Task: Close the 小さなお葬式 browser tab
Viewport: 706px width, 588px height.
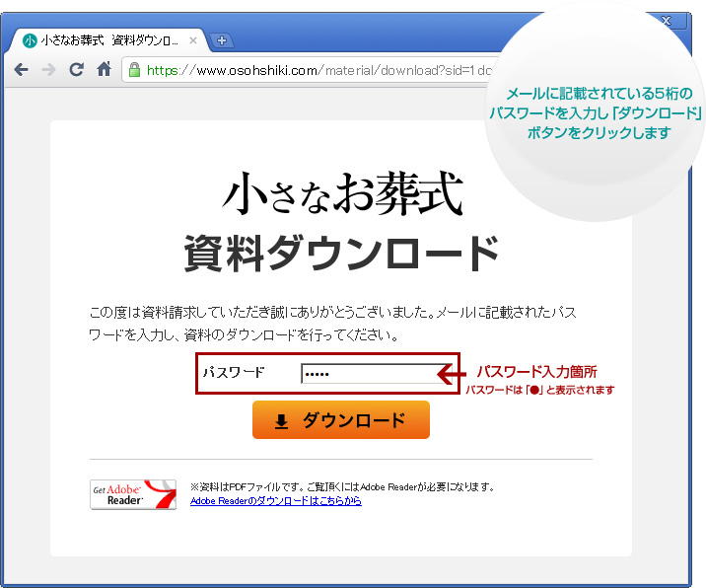Action: tap(193, 40)
